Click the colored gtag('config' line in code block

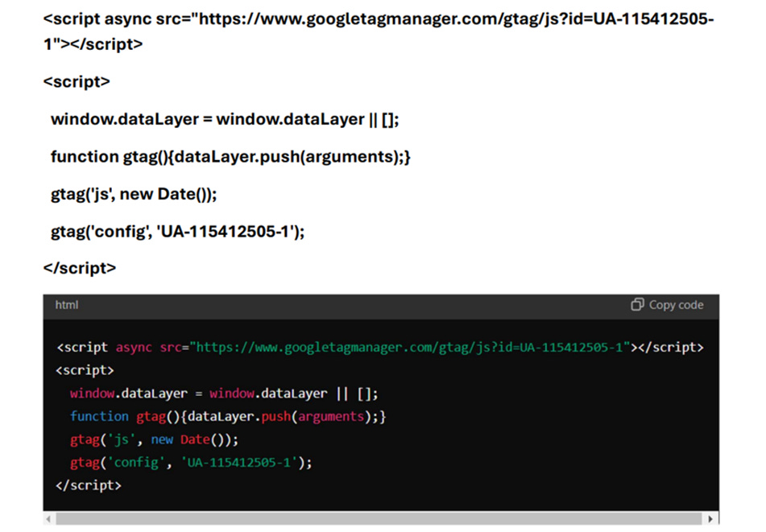click(191, 463)
